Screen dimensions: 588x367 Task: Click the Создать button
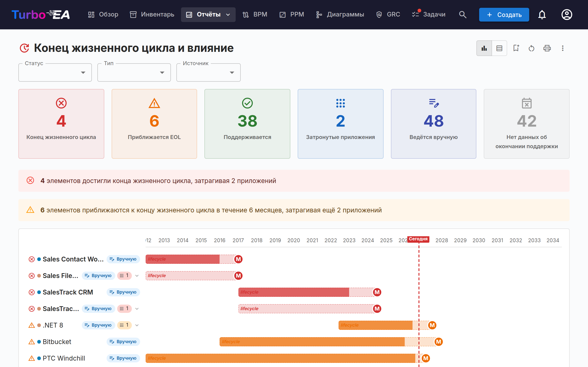pos(504,14)
